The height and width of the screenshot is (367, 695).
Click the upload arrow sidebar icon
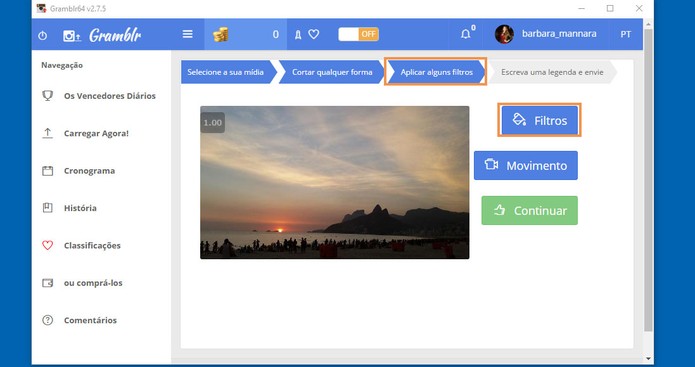pos(47,133)
